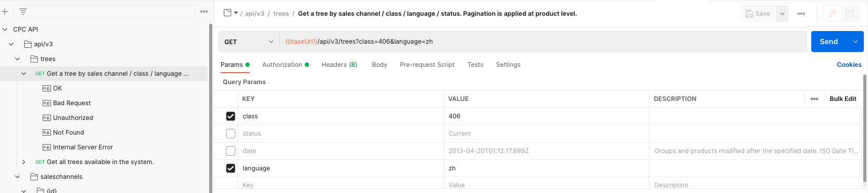Click the OK example response icon

pos(47,88)
